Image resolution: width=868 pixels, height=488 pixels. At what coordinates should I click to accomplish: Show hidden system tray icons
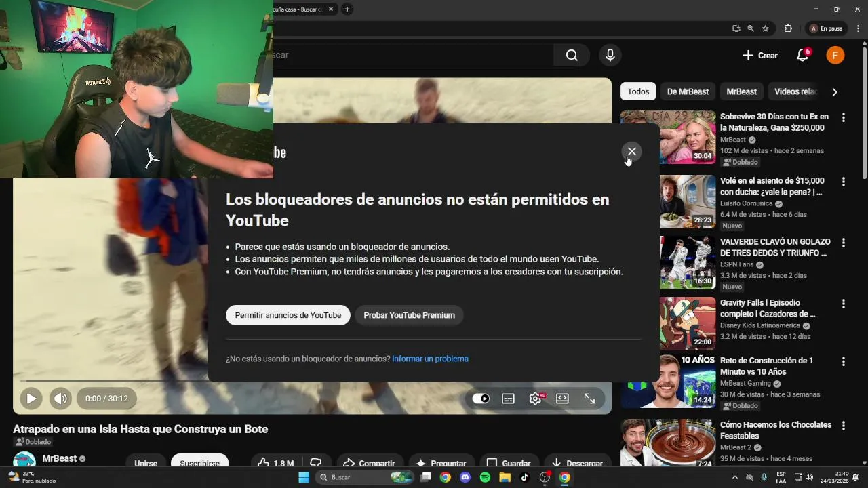point(735,477)
